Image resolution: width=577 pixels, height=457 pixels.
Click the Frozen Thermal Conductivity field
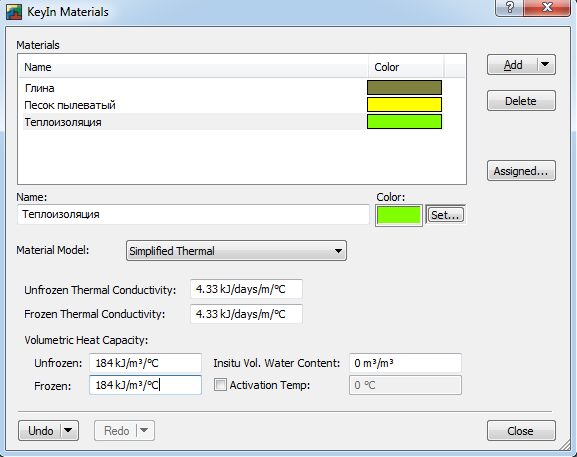(246, 314)
